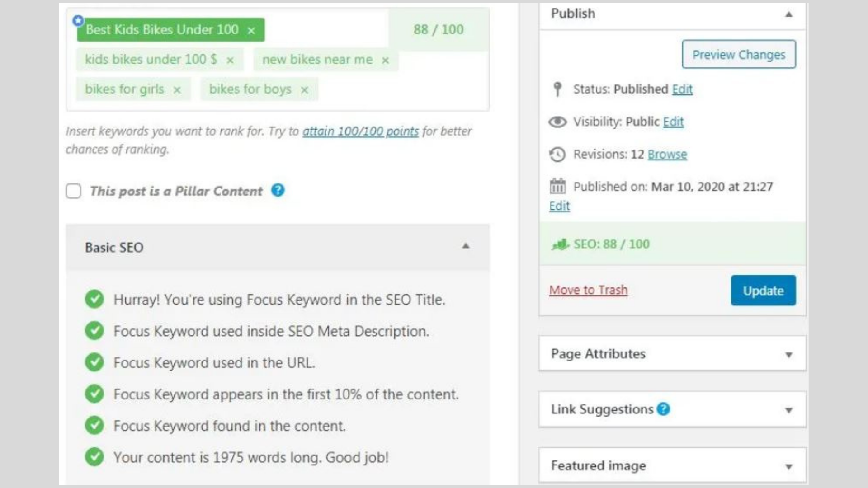Expand the Page Attributes panel
This screenshot has width=868, height=488.
point(789,355)
